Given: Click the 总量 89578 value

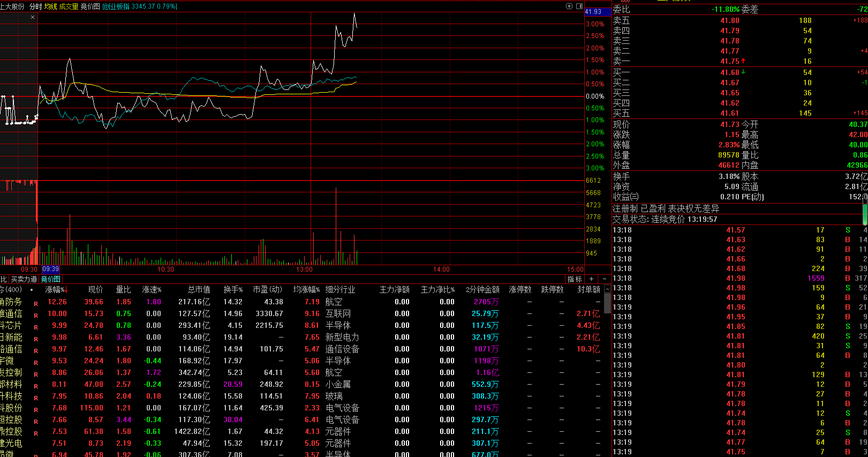Looking at the screenshot, I should coord(728,155).
